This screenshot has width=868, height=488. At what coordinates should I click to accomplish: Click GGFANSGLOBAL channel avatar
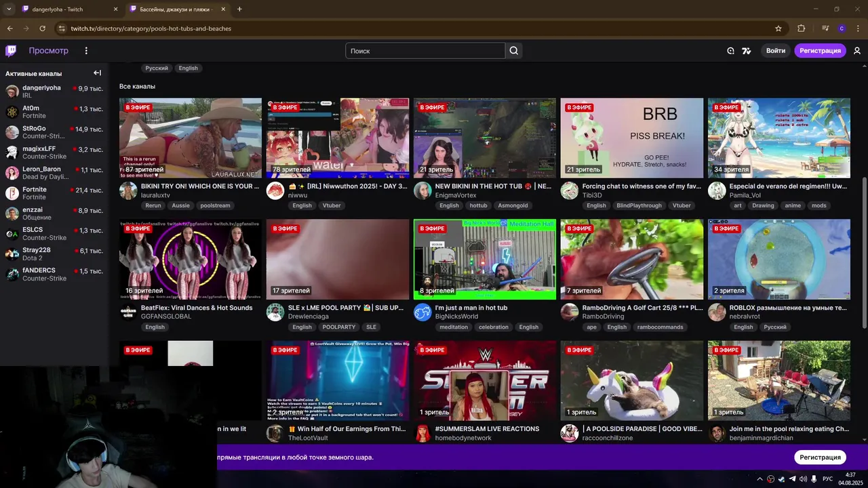[128, 312]
